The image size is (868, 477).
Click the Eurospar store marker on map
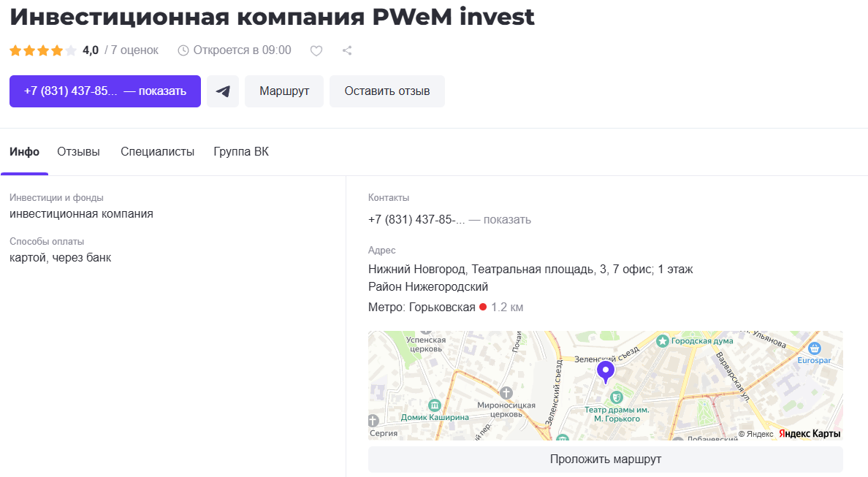pyautogui.click(x=814, y=348)
